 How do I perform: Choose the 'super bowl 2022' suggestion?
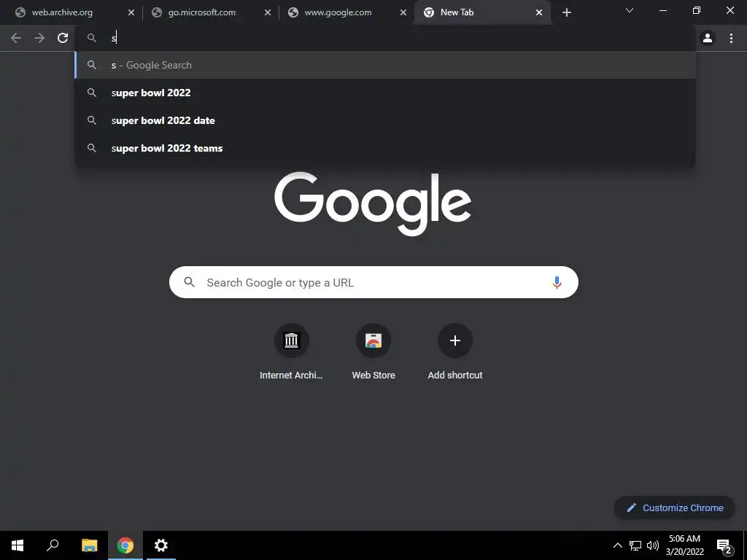(x=385, y=93)
